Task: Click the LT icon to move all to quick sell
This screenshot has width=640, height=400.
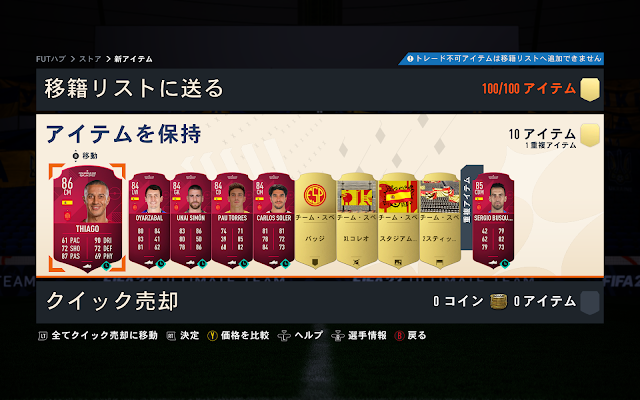Action: pos(43,336)
